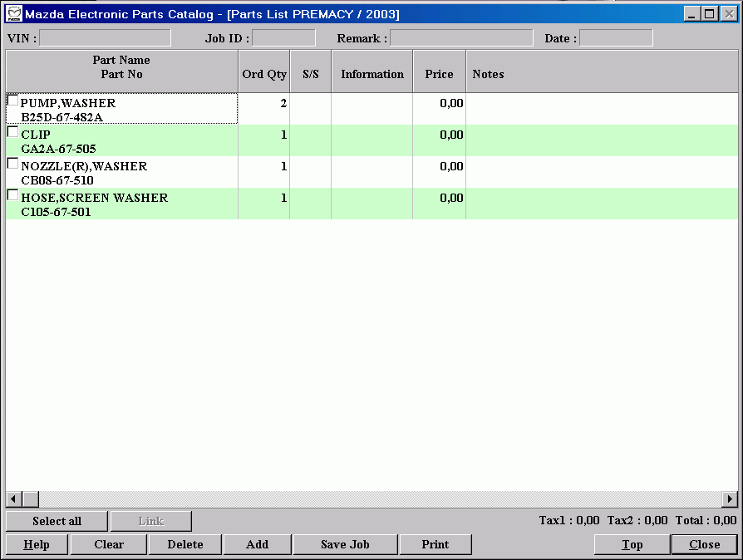Maximize the Mazda Parts Catalog window
Screen dimensions: 743x560
[710, 14]
